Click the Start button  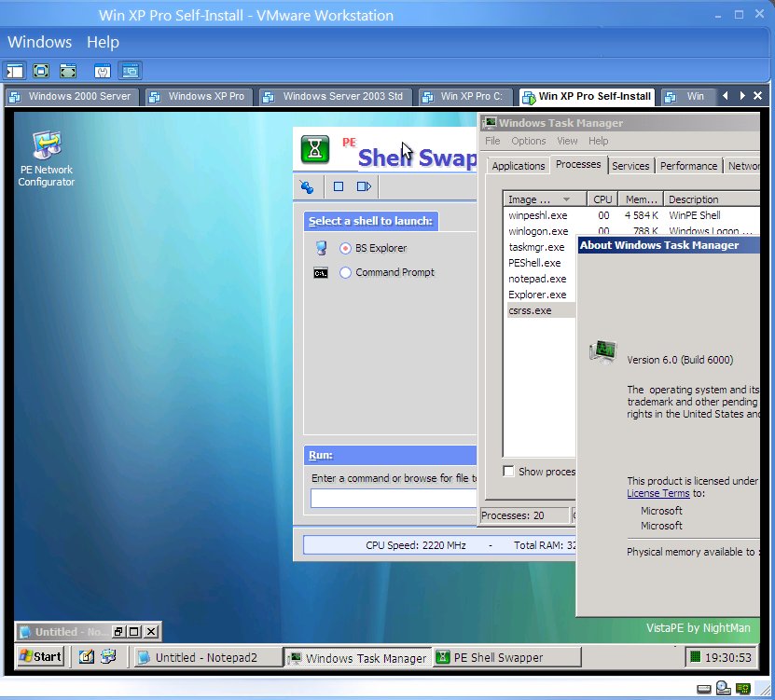tap(40, 656)
